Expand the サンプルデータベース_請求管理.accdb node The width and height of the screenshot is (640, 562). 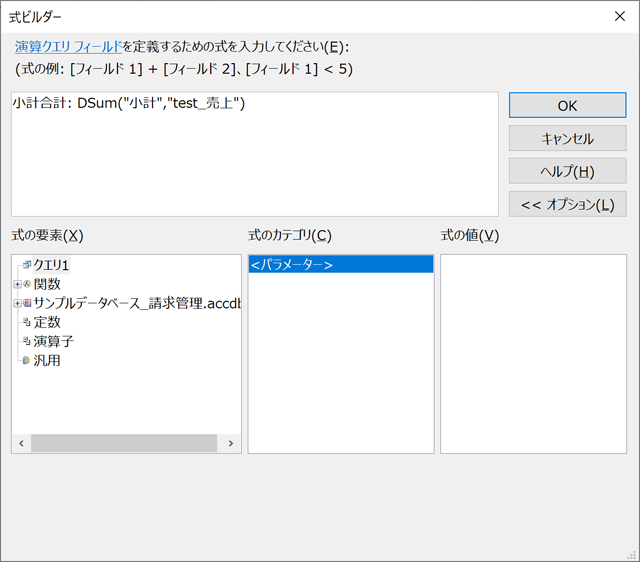(17, 303)
